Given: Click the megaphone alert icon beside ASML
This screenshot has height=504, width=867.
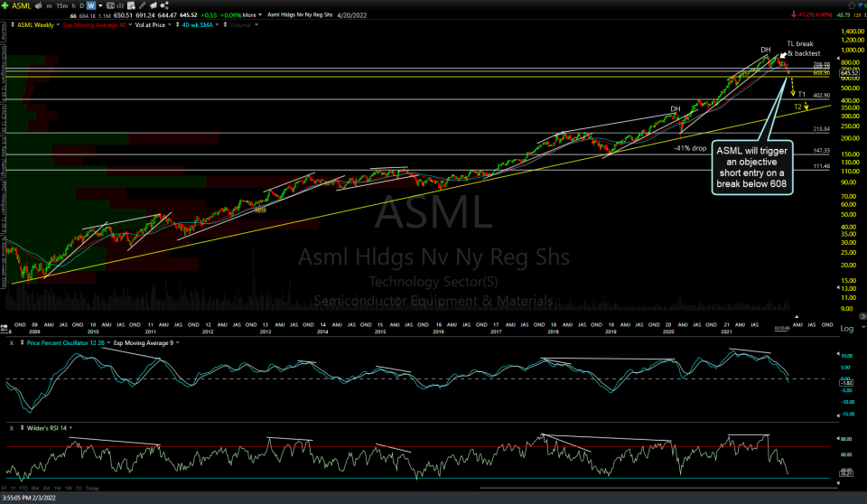Looking at the screenshot, I should [39, 5].
